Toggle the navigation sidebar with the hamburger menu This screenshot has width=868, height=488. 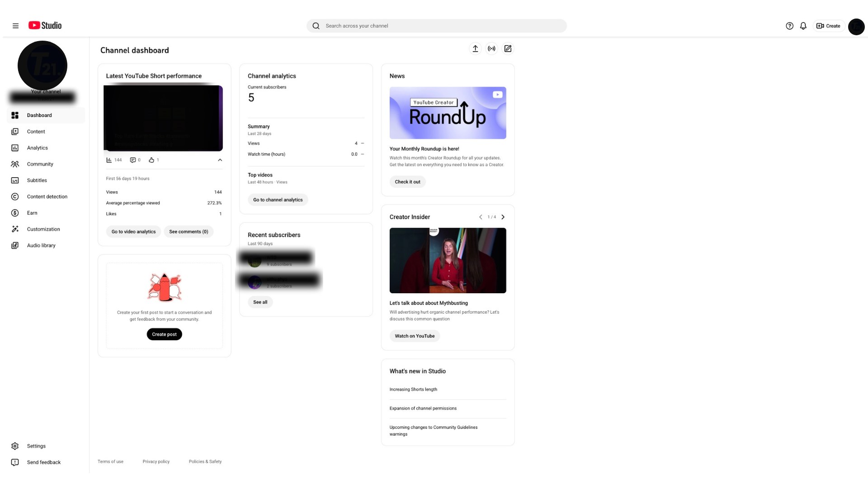(15, 26)
